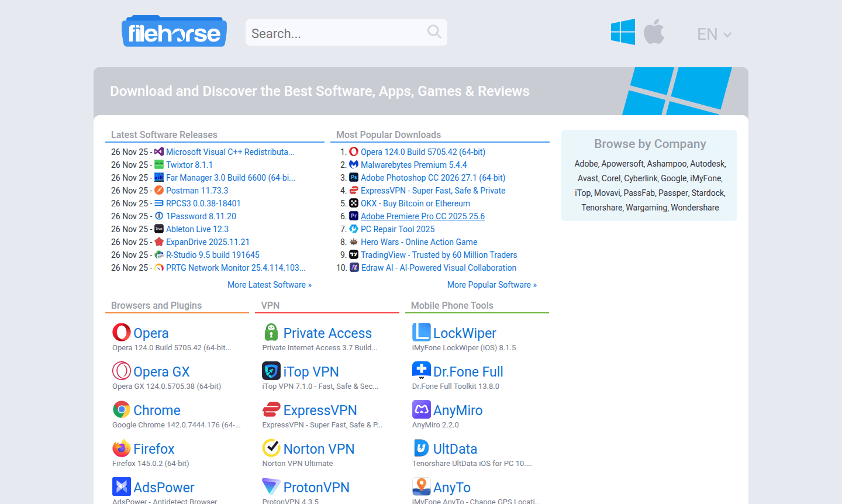Select the Firefox browser icon

[121, 448]
